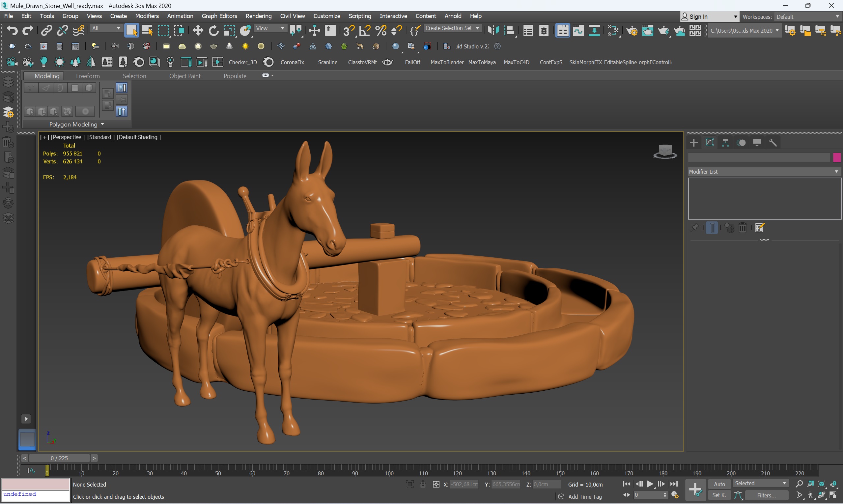This screenshot has width=843, height=504.
Task: Click the time slider 0 / 225 handle
Action: 59,458
